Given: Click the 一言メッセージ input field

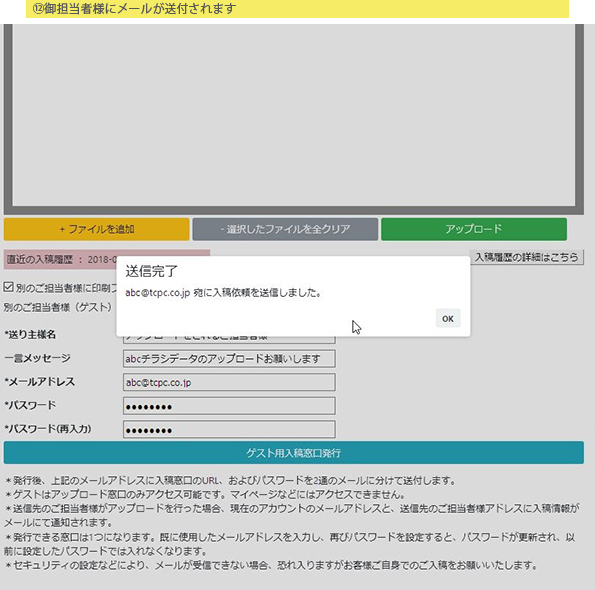Looking at the screenshot, I should click(229, 359).
